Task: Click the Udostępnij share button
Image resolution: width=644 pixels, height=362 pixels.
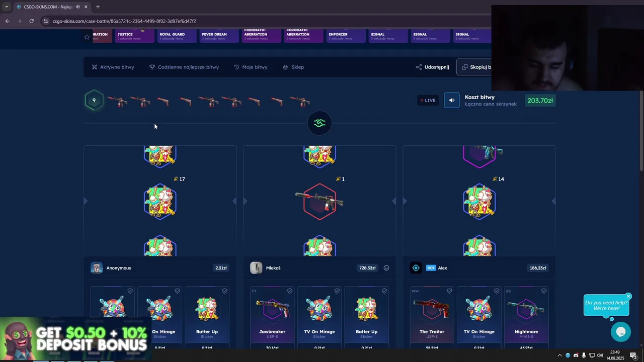Action: coord(432,67)
